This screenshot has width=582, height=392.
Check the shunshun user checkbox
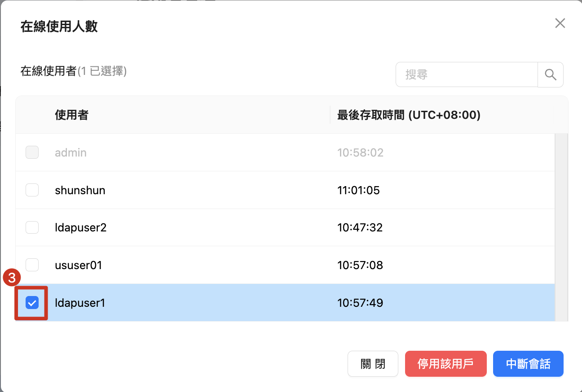click(32, 190)
